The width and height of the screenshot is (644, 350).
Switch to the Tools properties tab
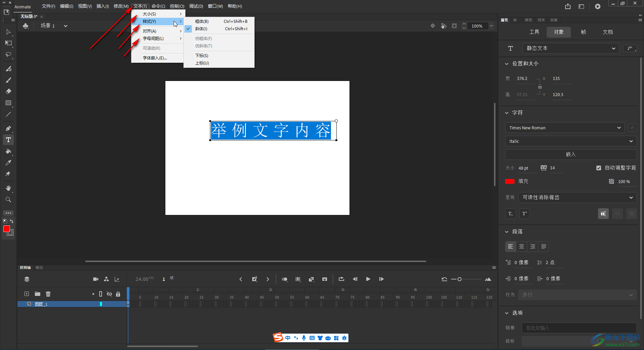pyautogui.click(x=534, y=32)
